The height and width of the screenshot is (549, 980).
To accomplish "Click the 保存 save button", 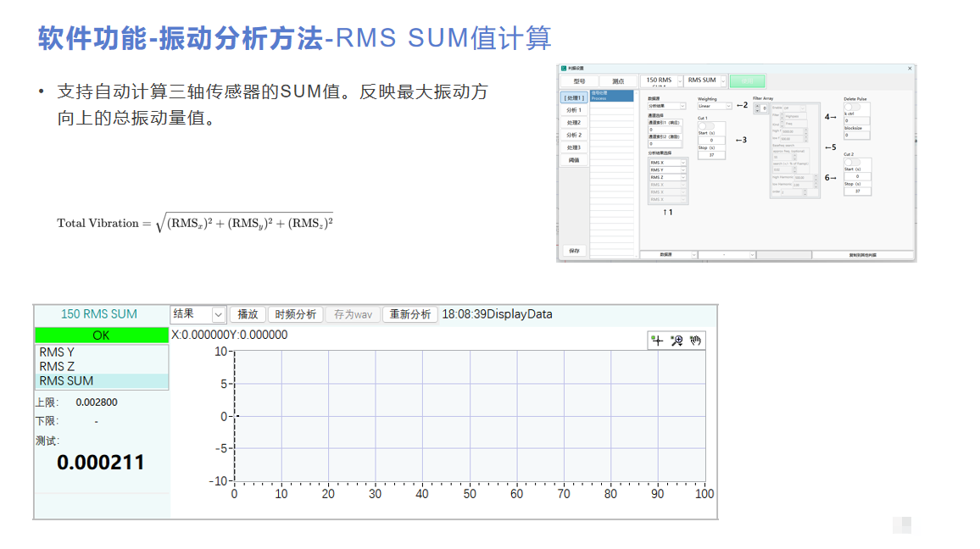I will point(574,251).
